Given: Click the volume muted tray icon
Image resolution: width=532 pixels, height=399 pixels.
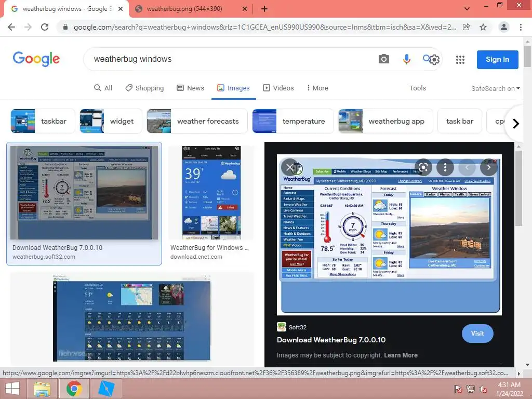Looking at the screenshot, I should click(x=483, y=389).
